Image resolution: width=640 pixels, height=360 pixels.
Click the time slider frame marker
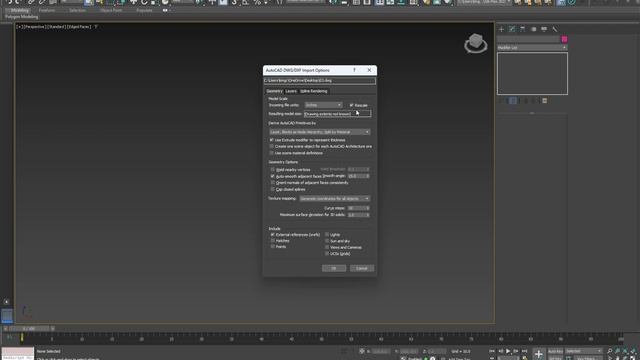click(22, 338)
